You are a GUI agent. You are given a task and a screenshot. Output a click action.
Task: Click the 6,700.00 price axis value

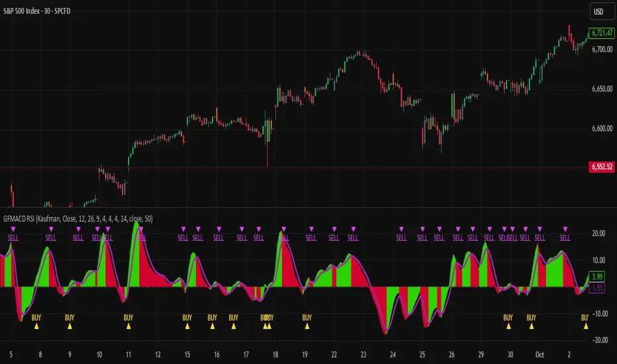pyautogui.click(x=602, y=49)
